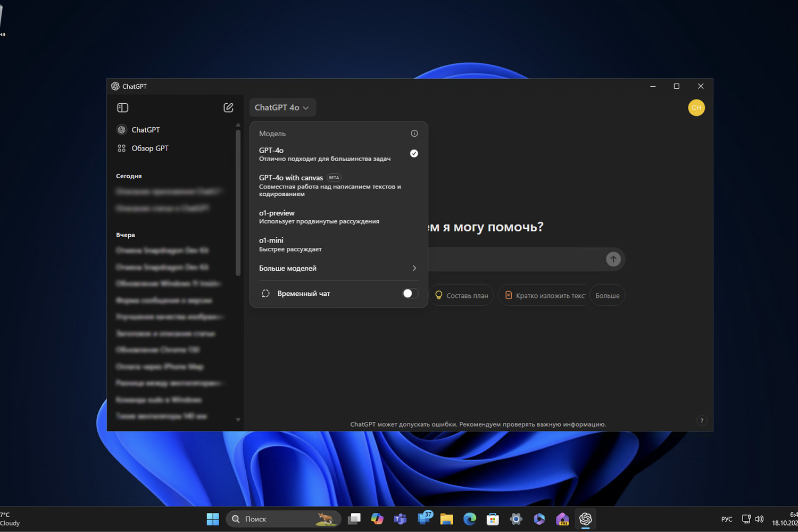798x532 pixels.
Task: Open the РУС language indicator
Action: pos(727,519)
